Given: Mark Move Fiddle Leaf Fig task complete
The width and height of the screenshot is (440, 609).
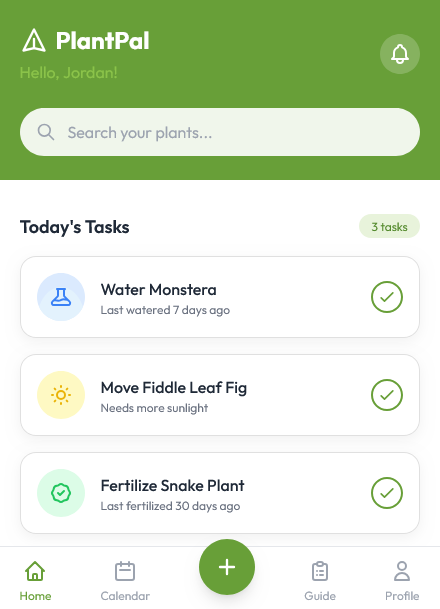Looking at the screenshot, I should point(387,395).
